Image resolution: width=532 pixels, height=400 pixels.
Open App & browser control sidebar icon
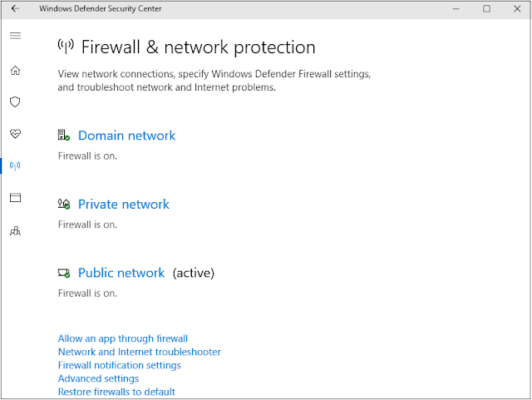[15, 198]
